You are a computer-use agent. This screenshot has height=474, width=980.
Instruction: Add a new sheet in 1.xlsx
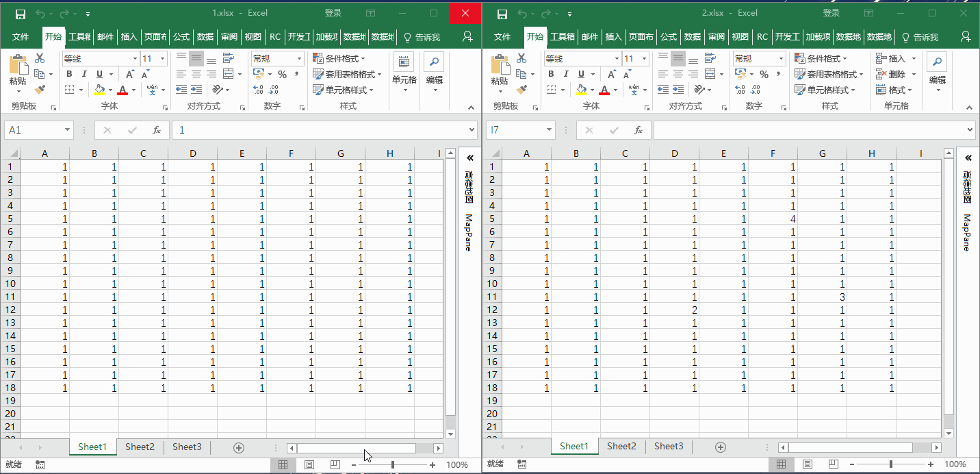pos(239,447)
